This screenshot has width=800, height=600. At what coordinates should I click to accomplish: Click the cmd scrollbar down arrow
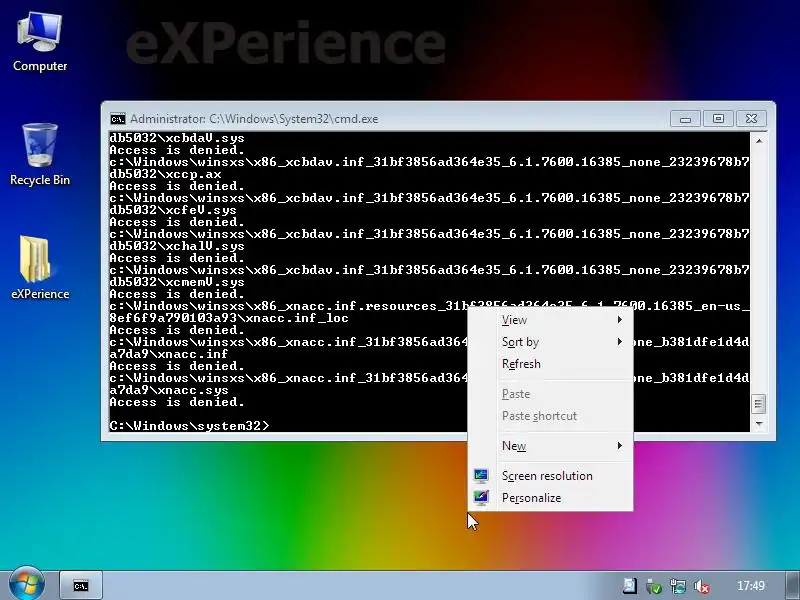pyautogui.click(x=759, y=423)
